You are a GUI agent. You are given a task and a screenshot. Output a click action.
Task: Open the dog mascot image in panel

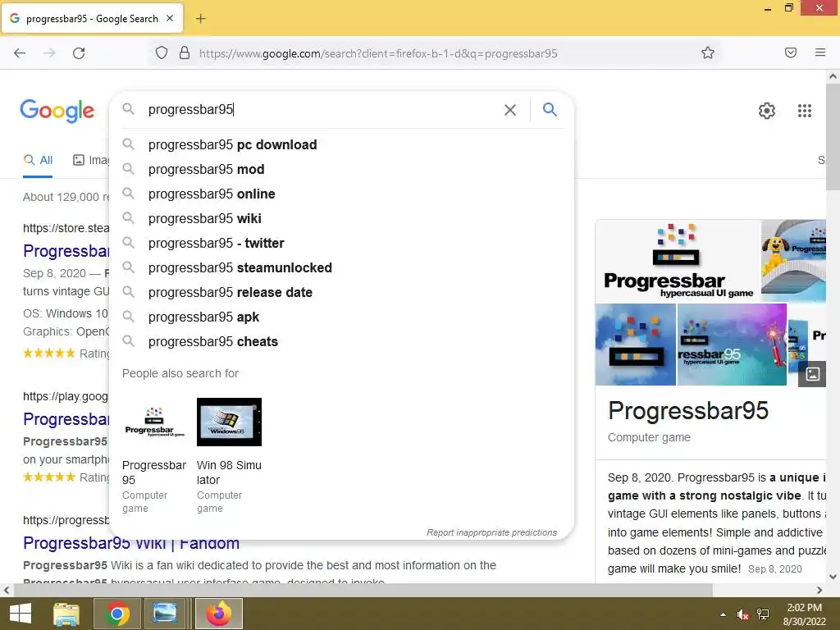794,260
